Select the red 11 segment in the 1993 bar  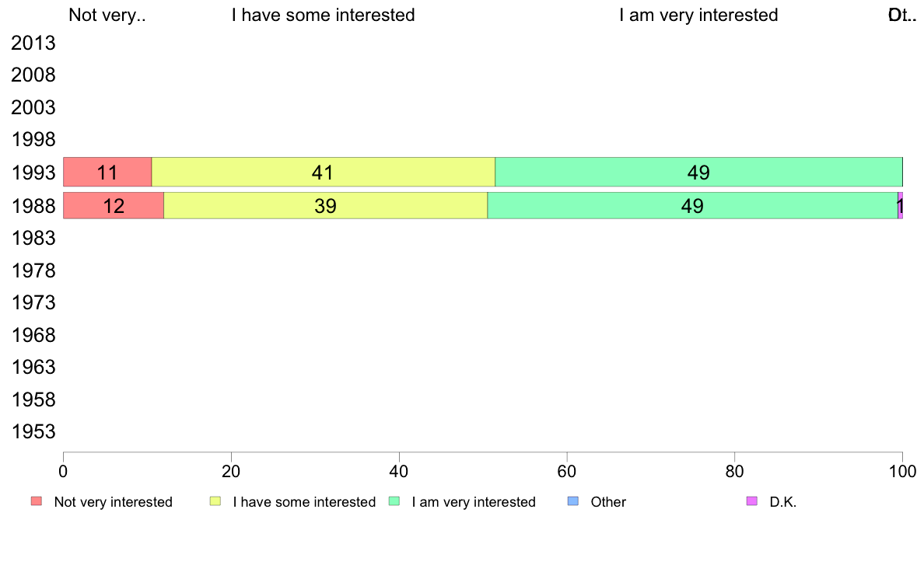tap(107, 172)
